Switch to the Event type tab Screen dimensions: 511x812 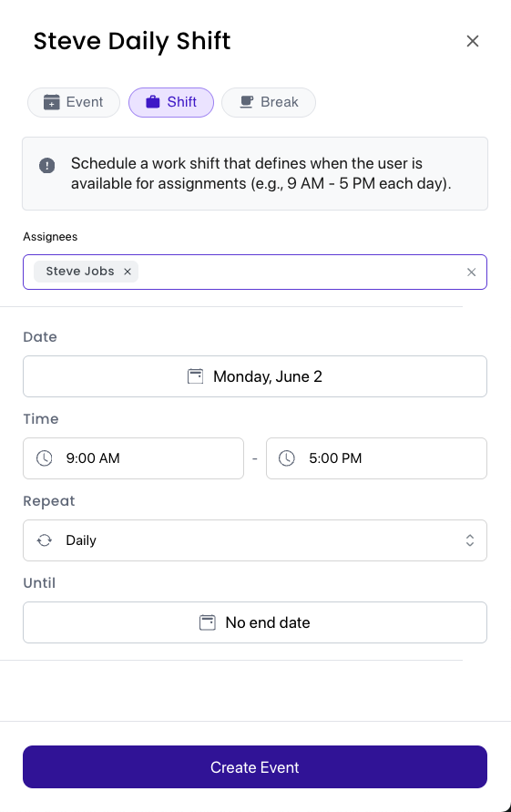[74, 103]
